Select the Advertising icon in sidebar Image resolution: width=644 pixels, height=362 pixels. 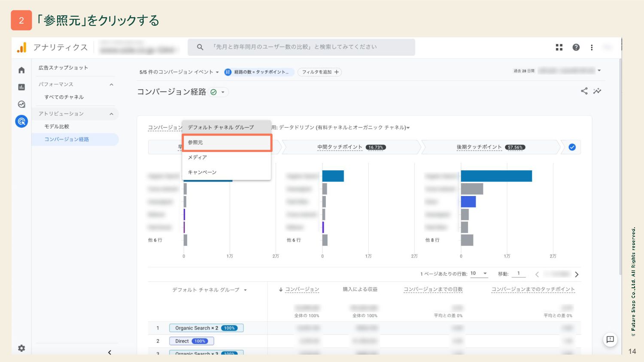point(21,121)
